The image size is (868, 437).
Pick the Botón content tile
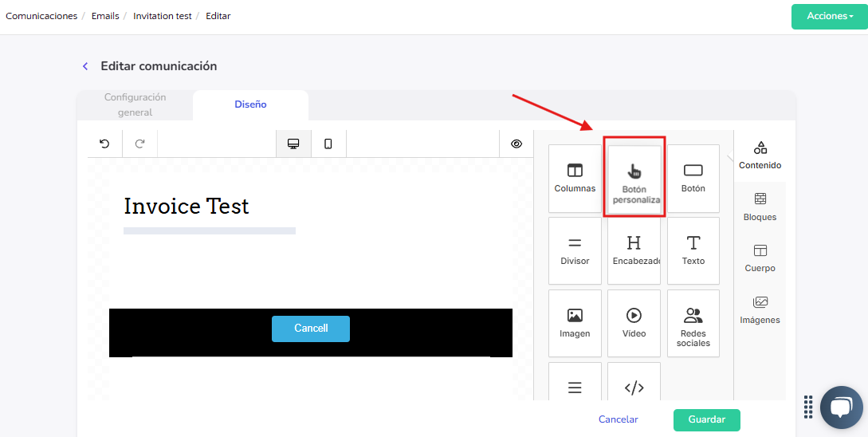(x=693, y=178)
